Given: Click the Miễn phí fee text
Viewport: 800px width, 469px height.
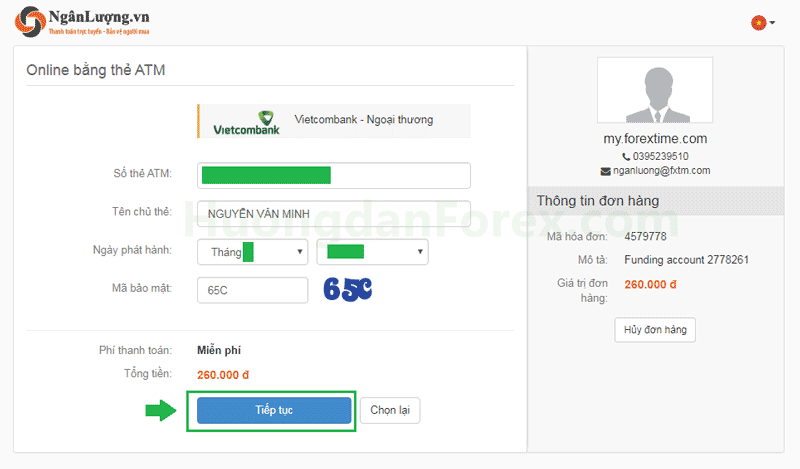Looking at the screenshot, I should tap(219, 350).
